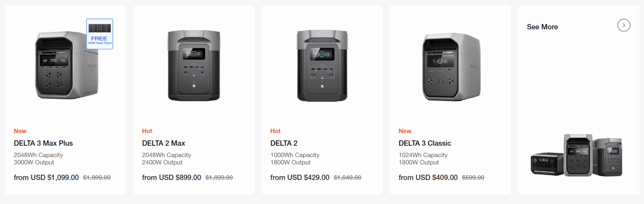644x204 pixels.
Task: Click the 1000Wh Capacity spec text
Action: point(295,155)
